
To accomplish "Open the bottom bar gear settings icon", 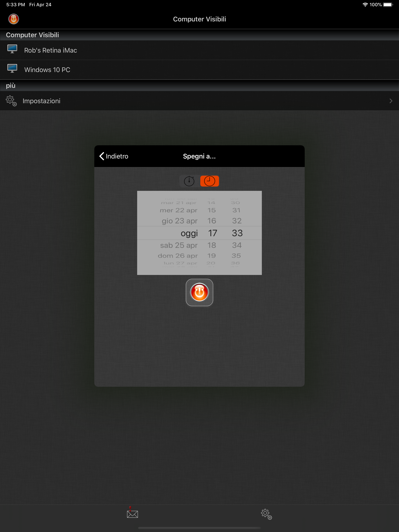I will (266, 514).
